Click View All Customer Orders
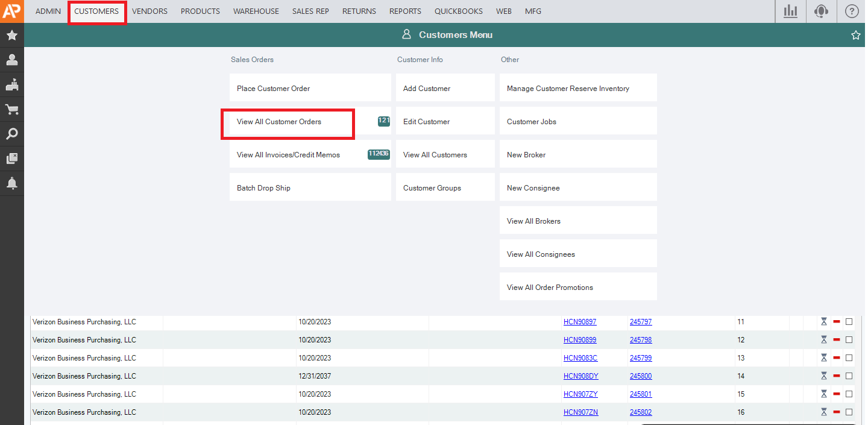Image resolution: width=868 pixels, height=425 pixels. point(279,122)
